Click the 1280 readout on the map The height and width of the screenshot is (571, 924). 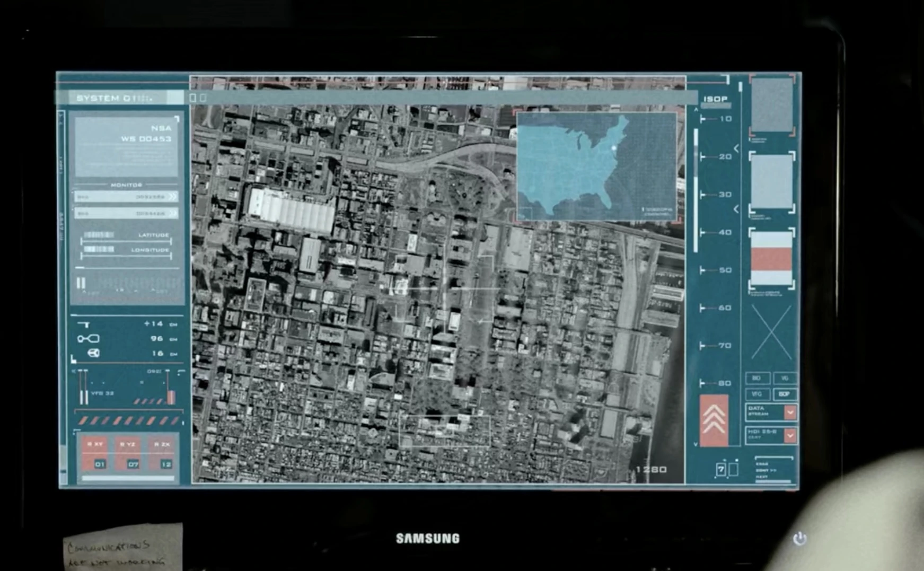652,470
